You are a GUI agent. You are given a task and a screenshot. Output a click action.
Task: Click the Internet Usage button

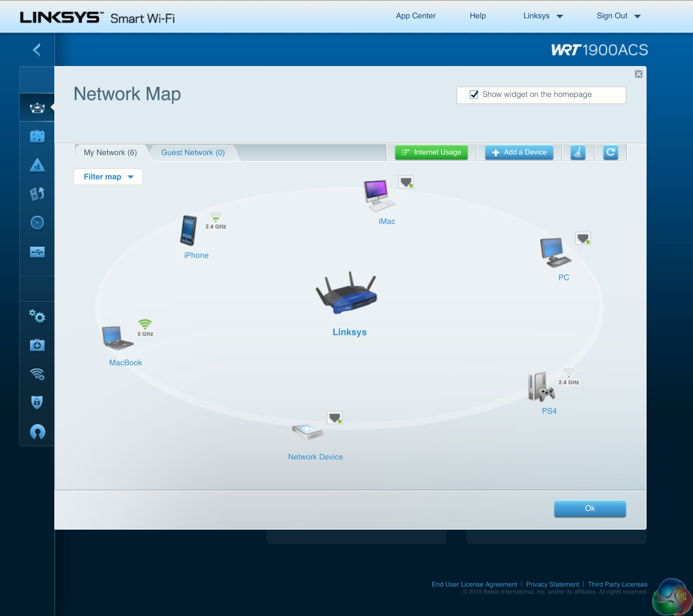[x=431, y=152]
